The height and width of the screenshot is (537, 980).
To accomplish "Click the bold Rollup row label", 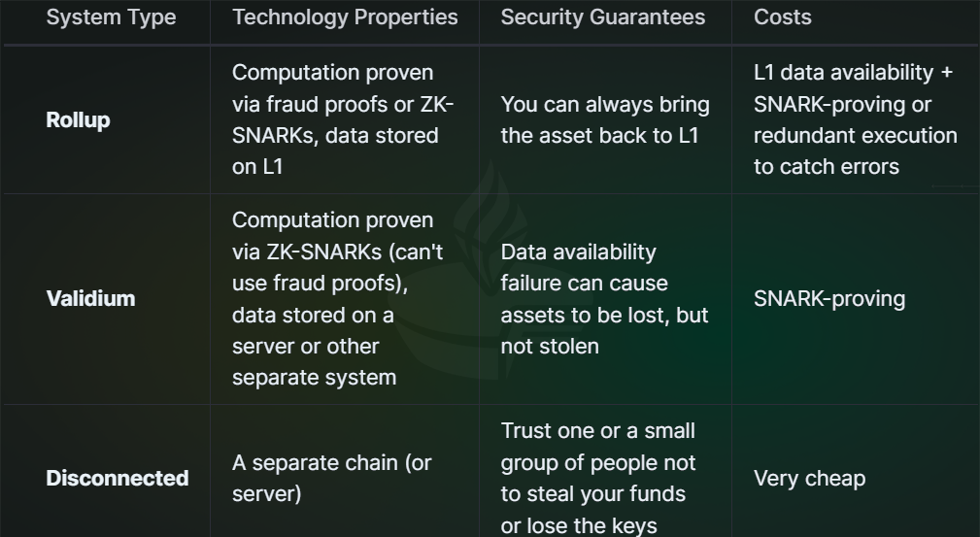I will (78, 120).
